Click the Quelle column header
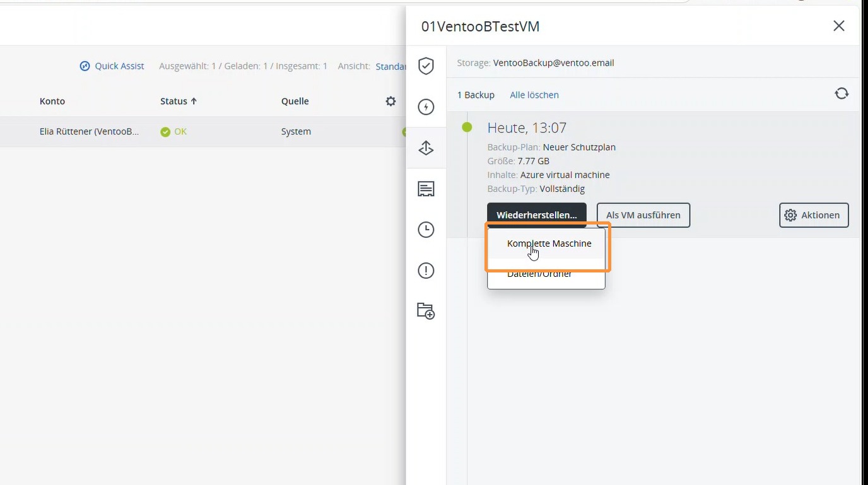The height and width of the screenshot is (485, 868). 295,101
